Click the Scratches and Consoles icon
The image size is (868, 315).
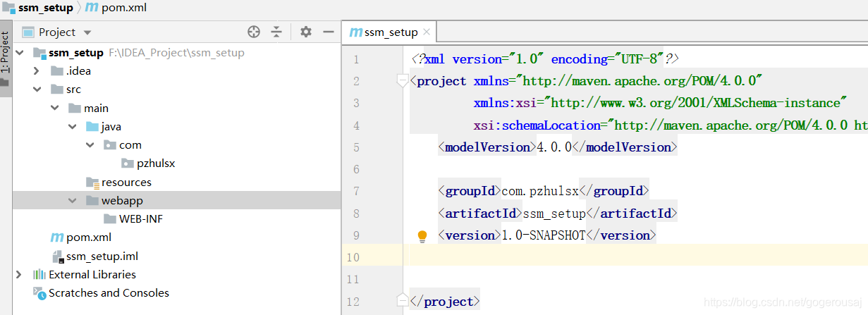pyautogui.click(x=39, y=293)
